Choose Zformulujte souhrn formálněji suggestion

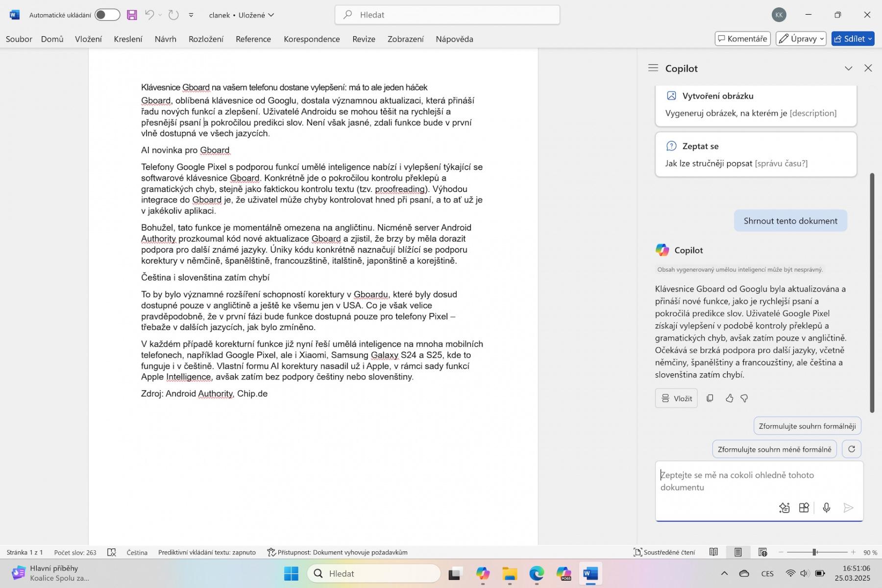pos(807,426)
